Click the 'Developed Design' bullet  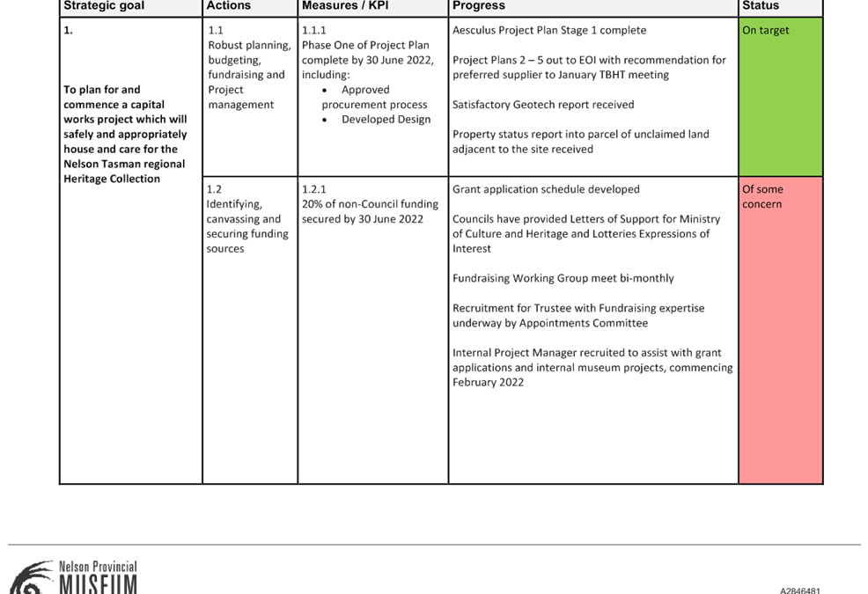point(377,119)
